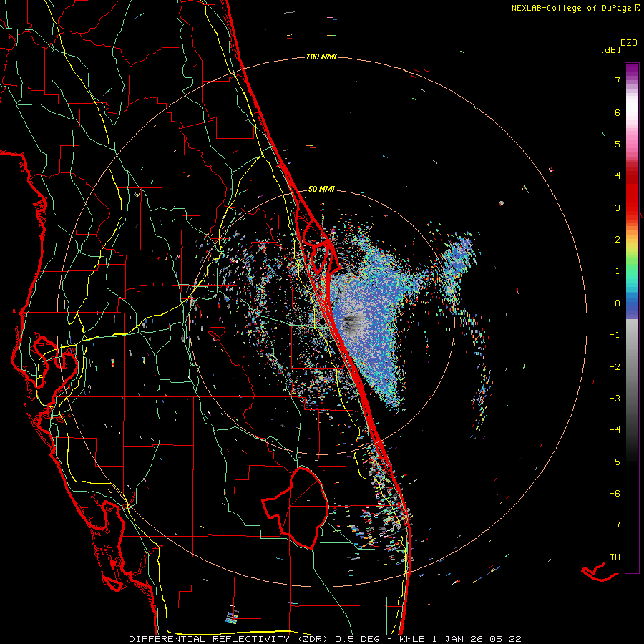The height and width of the screenshot is (644, 644).
Task: Click the -3 scale label
Action: (615, 398)
